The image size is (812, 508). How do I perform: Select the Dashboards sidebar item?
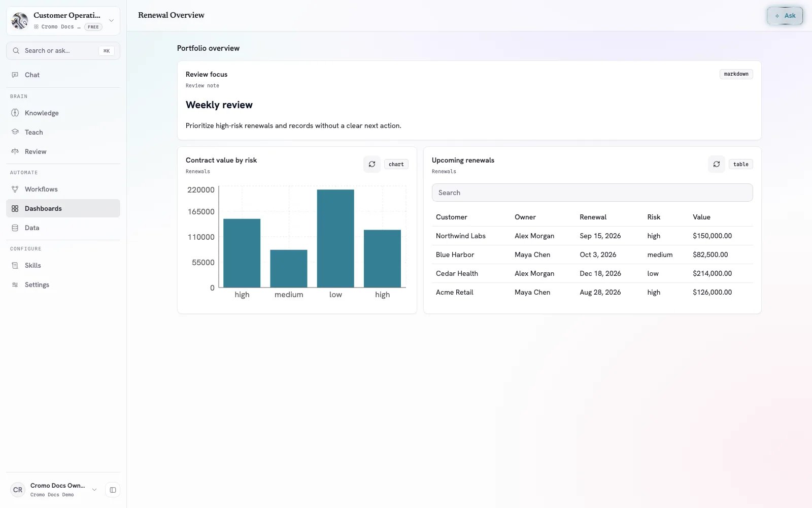[x=63, y=208]
